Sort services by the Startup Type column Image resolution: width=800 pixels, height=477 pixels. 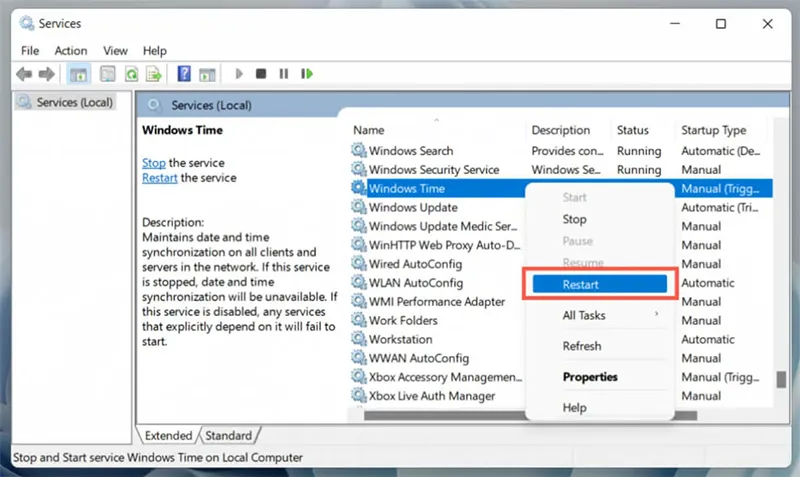713,130
